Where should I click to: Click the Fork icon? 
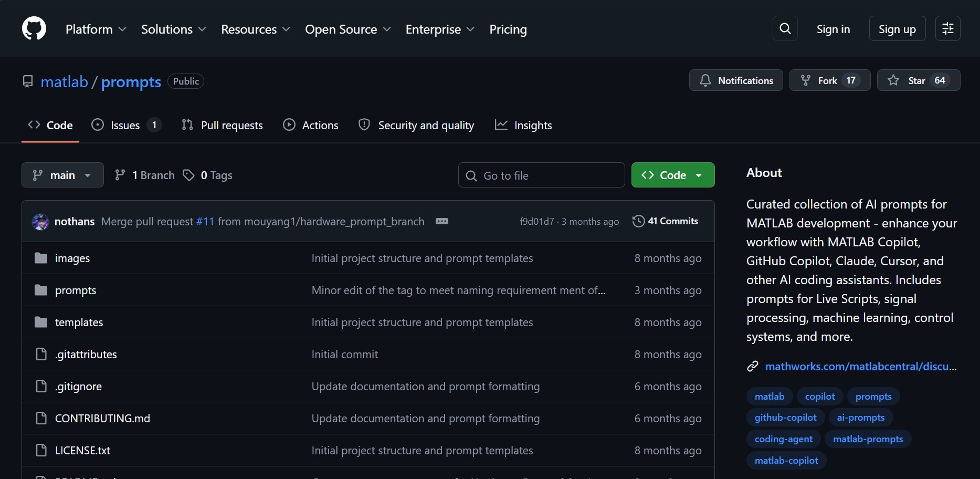pyautogui.click(x=806, y=80)
